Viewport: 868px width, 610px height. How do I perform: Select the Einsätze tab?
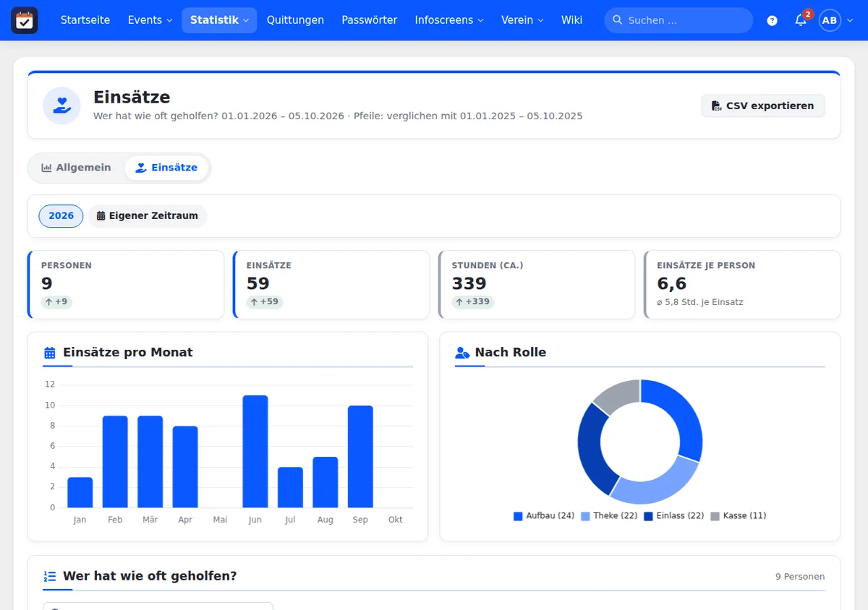tap(166, 168)
